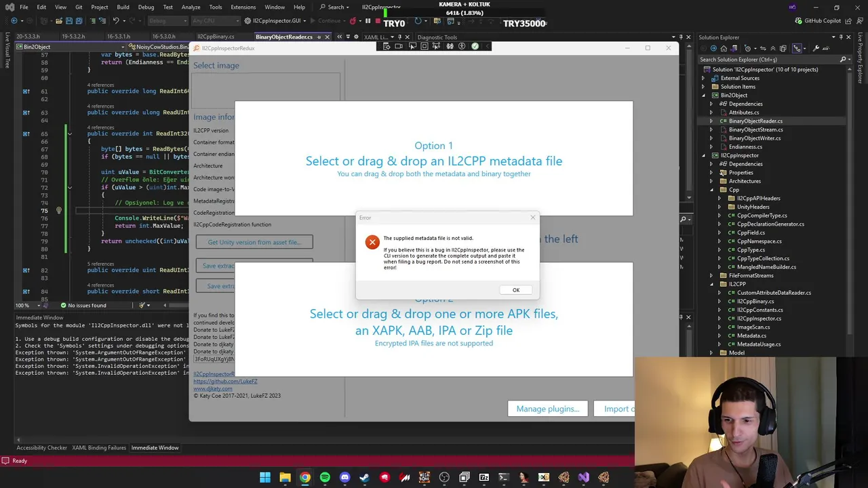Click Get Unity version from asset file button
The height and width of the screenshot is (488, 868).
(x=254, y=242)
